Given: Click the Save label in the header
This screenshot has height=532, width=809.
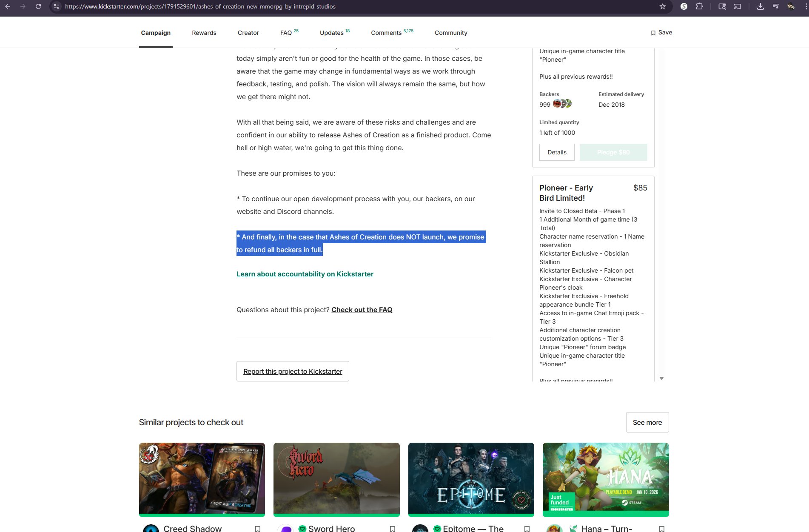Looking at the screenshot, I should [x=665, y=32].
